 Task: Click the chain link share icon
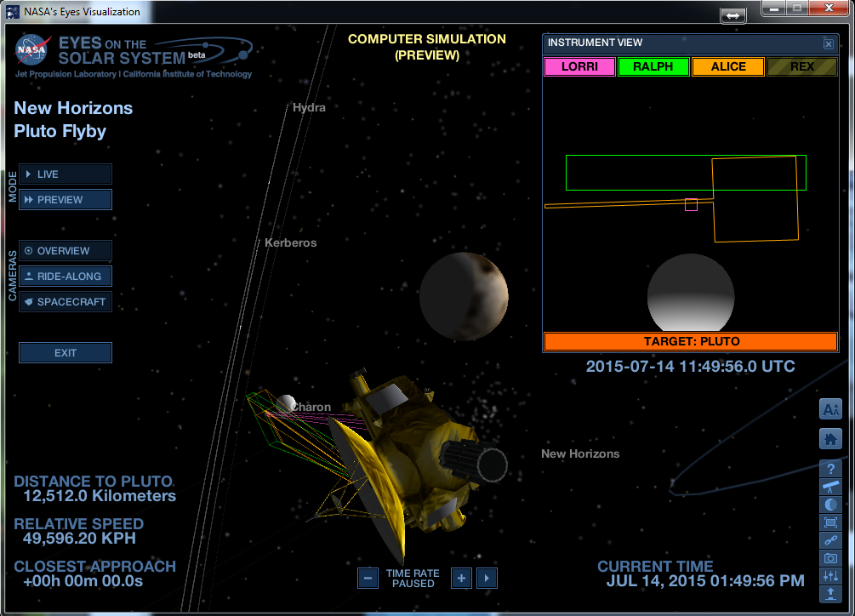coord(830,540)
